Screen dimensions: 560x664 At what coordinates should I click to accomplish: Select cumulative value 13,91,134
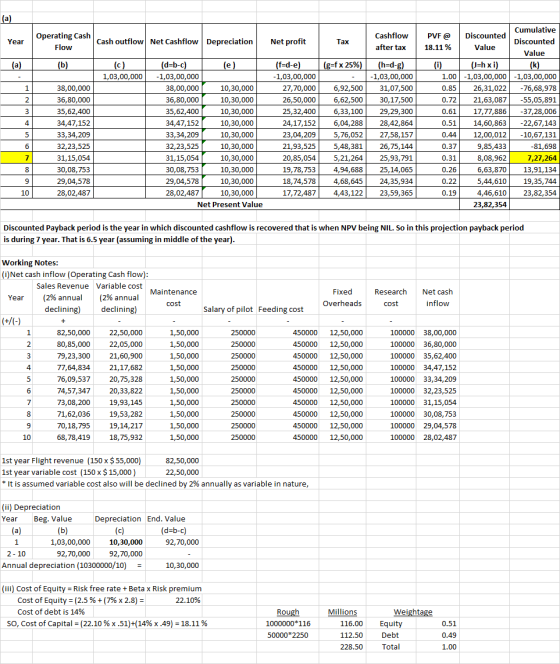coord(540,169)
